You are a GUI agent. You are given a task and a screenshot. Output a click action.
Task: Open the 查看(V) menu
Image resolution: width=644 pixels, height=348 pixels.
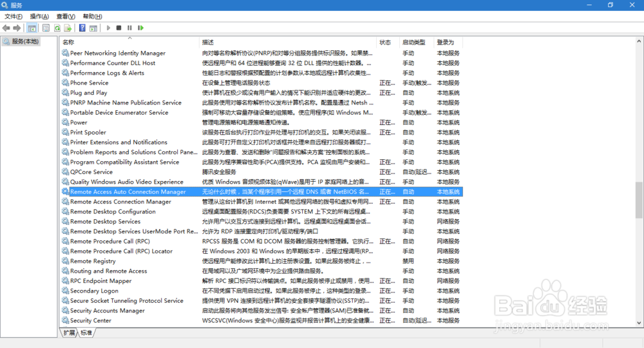click(66, 17)
